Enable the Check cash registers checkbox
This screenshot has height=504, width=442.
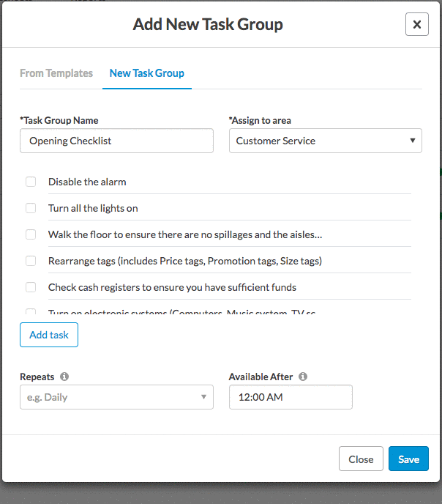(x=31, y=287)
